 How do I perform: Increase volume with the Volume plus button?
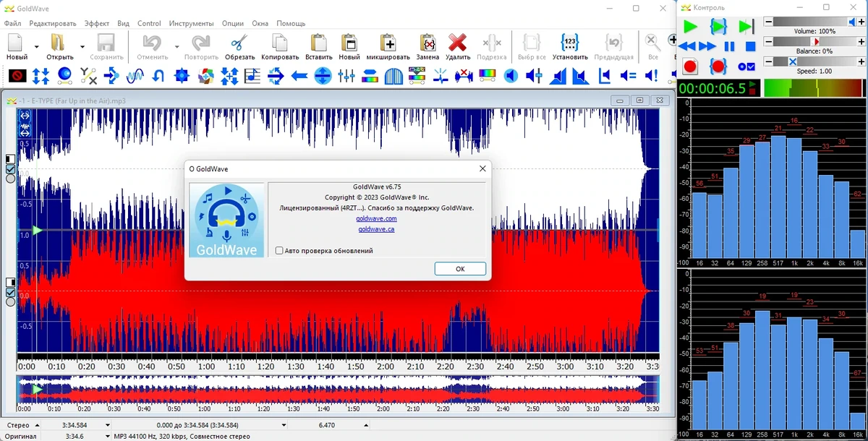[861, 22]
